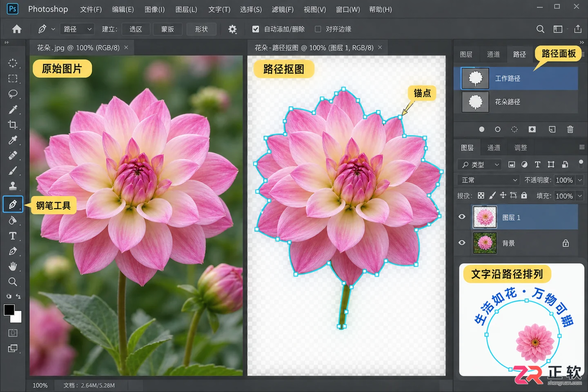Select the path pen tool below Type

(13, 251)
